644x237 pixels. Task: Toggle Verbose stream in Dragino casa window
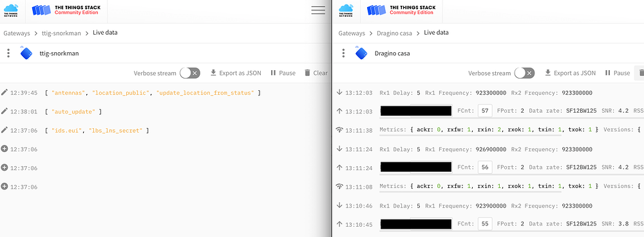click(x=524, y=73)
